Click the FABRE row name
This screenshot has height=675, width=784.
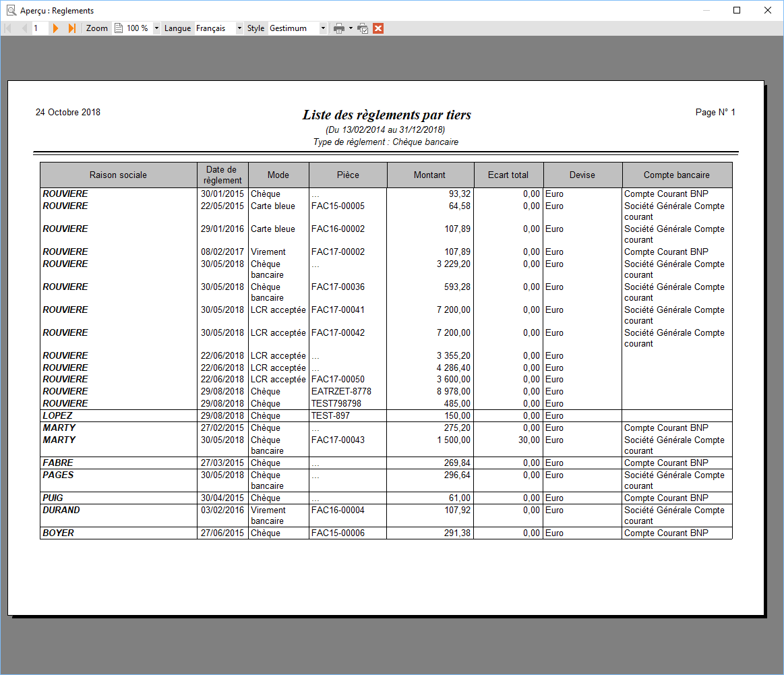(58, 463)
